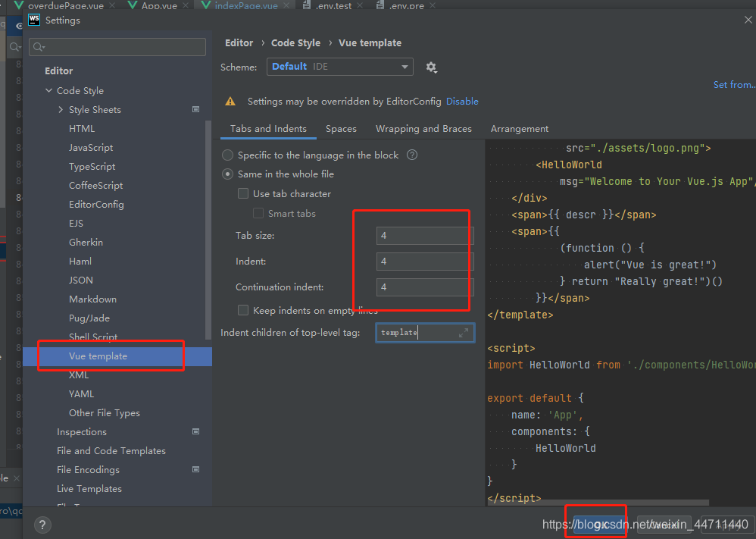The height and width of the screenshot is (539, 756).
Task: Click the settings tree vertical scrollbar
Action: click(208, 229)
